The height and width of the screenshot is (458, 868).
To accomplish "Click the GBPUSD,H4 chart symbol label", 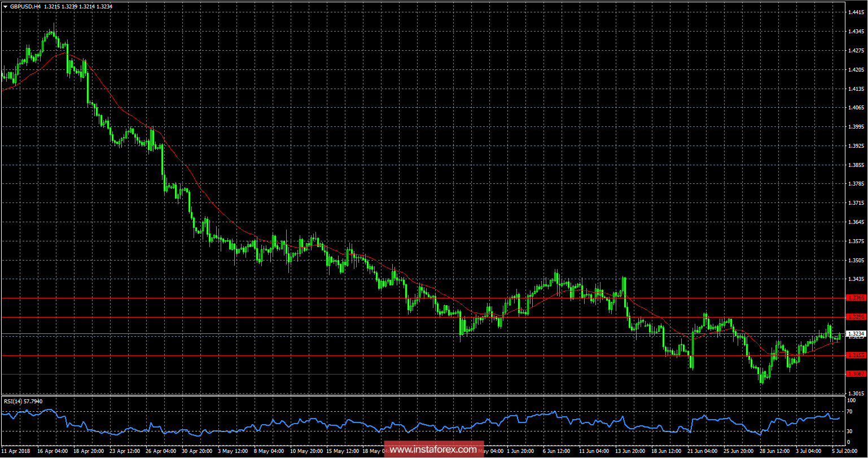I will 24,6.
